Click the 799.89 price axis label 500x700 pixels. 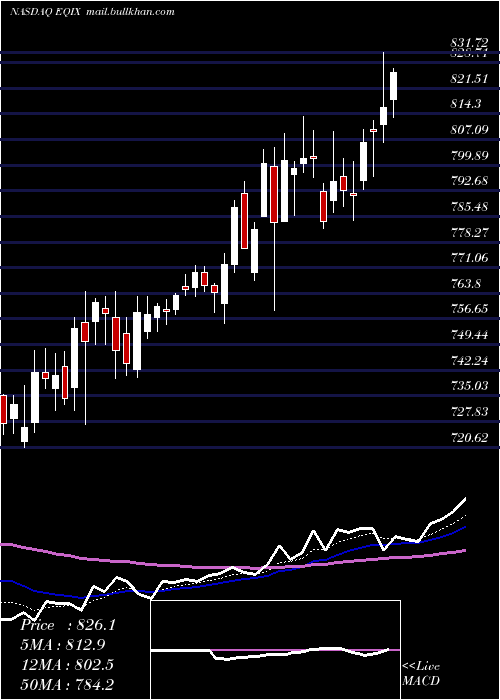point(469,156)
